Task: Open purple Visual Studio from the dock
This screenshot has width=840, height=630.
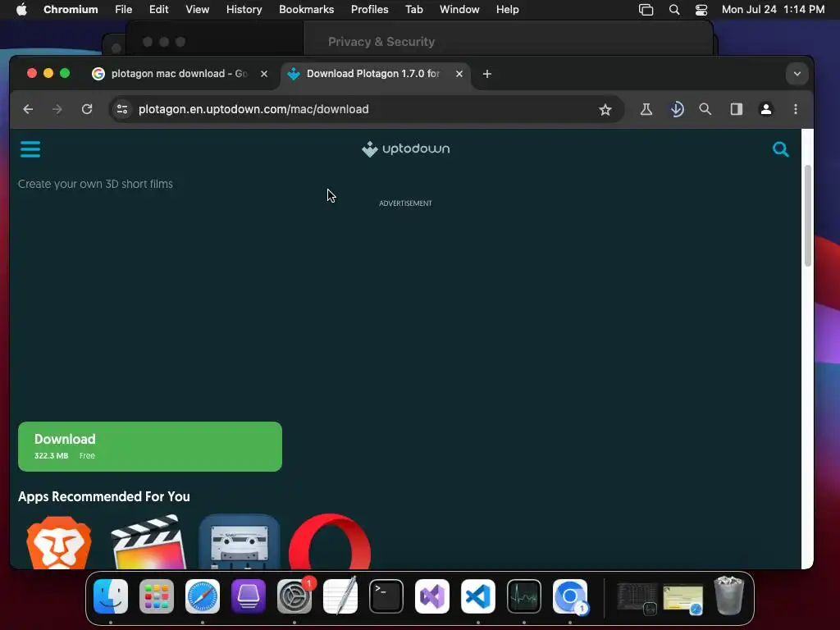Action: [x=431, y=596]
